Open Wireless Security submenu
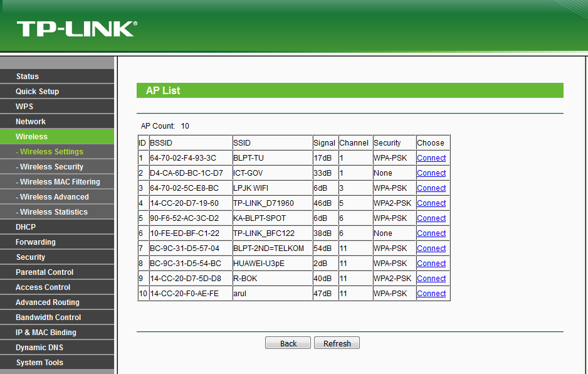The width and height of the screenshot is (588, 374). click(57, 166)
